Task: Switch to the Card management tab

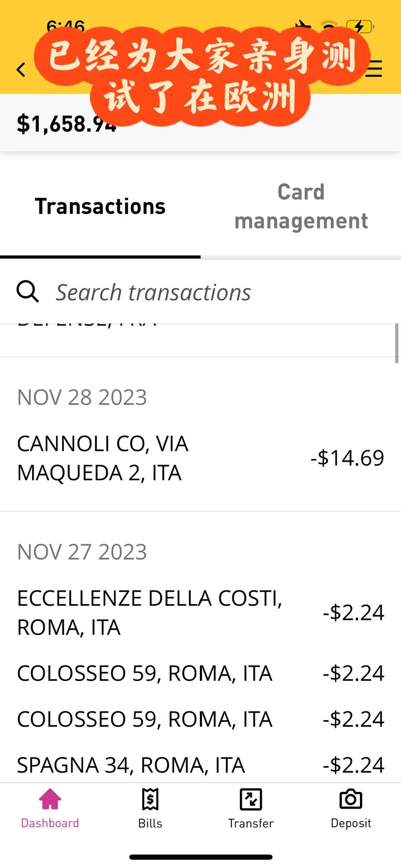Action: (x=301, y=207)
